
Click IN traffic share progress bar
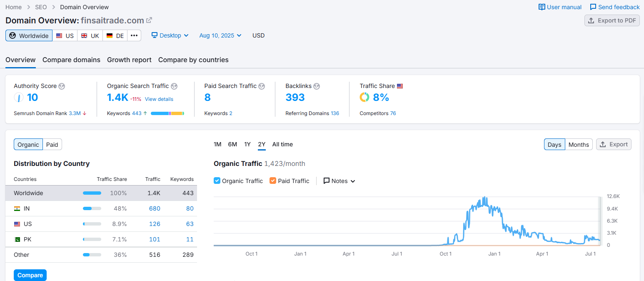pos(92,208)
